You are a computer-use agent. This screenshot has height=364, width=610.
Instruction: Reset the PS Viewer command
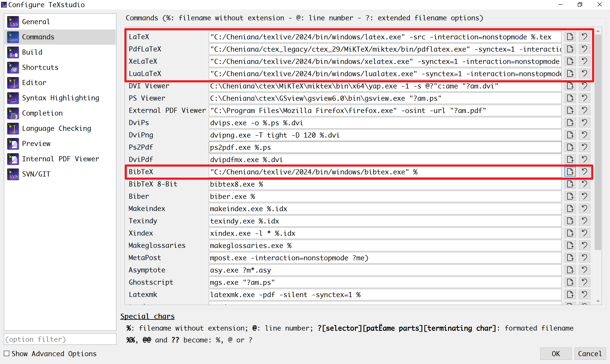pos(584,98)
